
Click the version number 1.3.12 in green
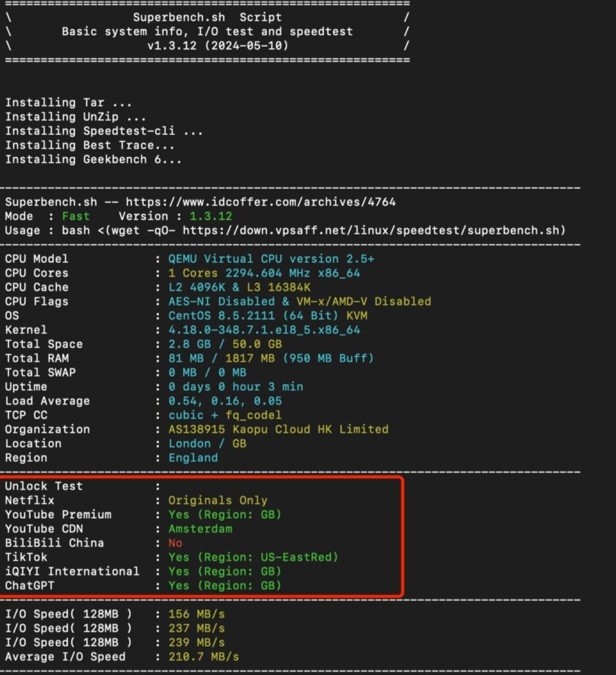pos(210,216)
